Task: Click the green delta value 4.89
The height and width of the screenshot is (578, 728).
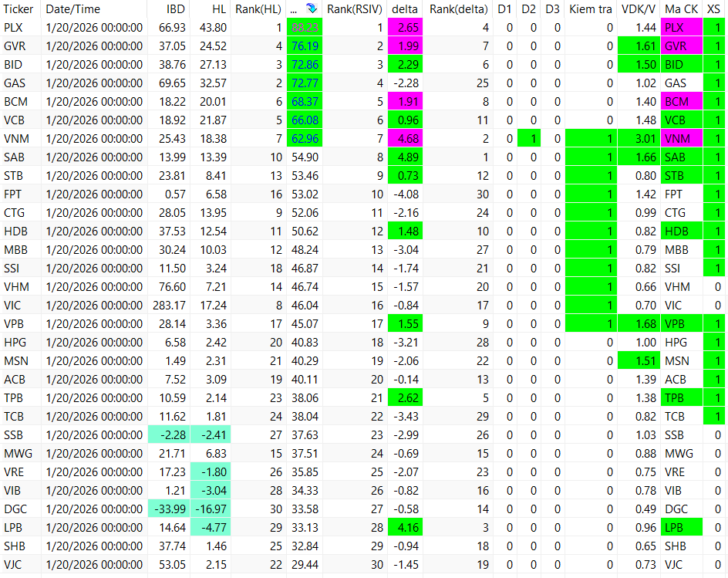Action: (x=406, y=157)
